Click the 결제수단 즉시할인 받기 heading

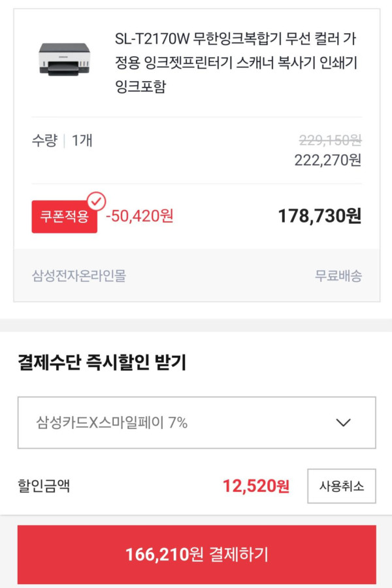coord(102,363)
